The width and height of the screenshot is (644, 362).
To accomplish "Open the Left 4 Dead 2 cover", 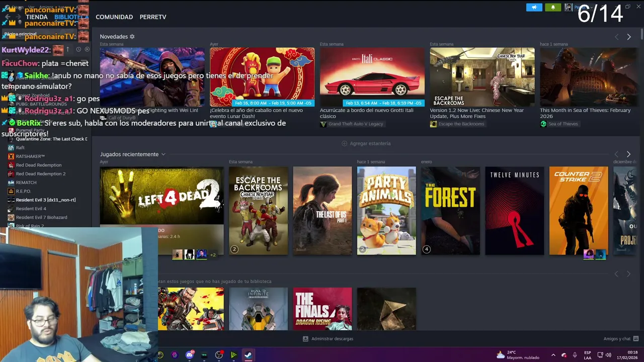I will pos(162,196).
